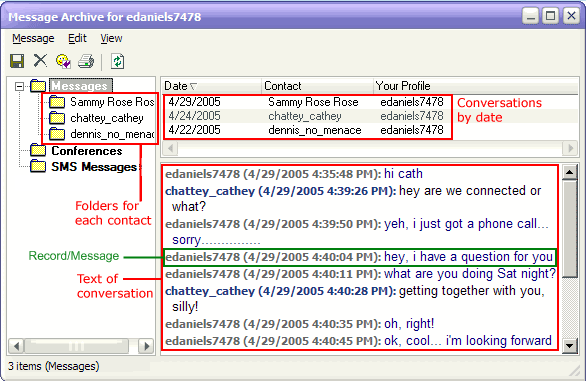Sort by the Date column header
The height and width of the screenshot is (381, 586).
211,86
